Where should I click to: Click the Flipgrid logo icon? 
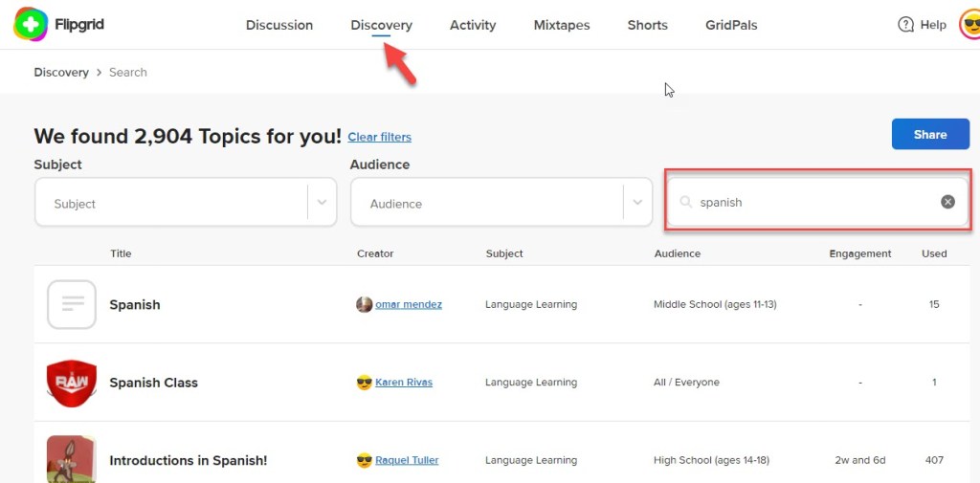tap(31, 24)
